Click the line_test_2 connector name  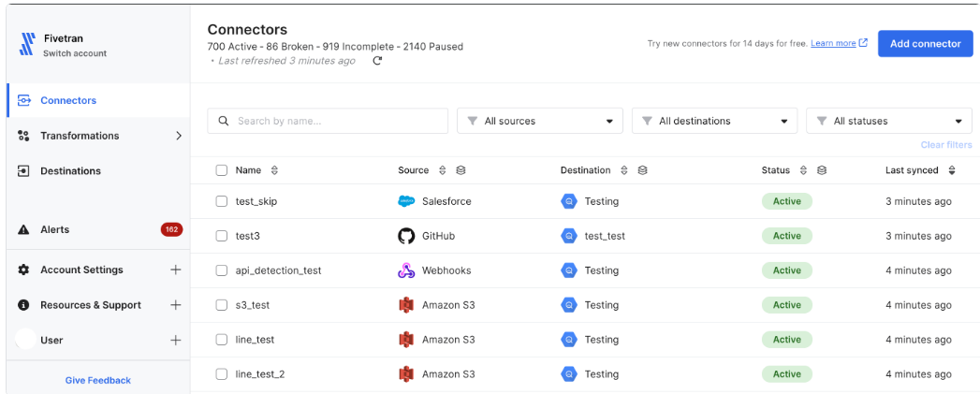260,374
